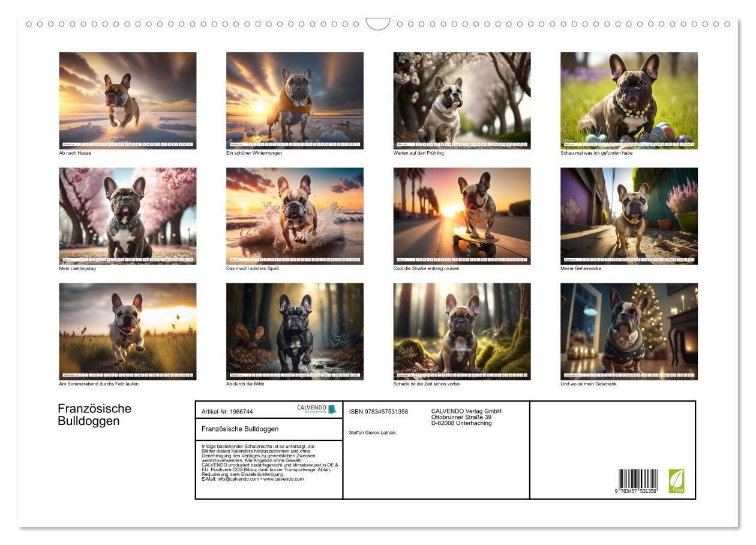Click the bulldog in orange scarf photo
The height and width of the screenshot is (545, 756).
click(x=295, y=100)
